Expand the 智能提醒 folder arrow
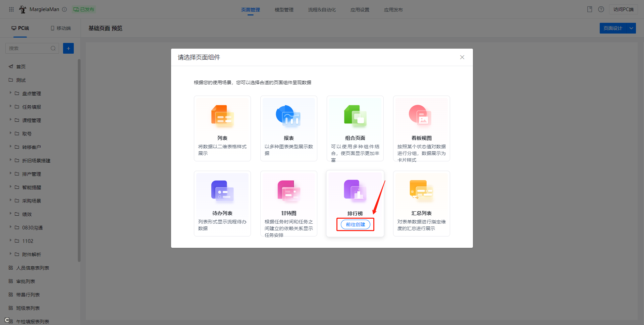This screenshot has width=644, height=325. point(10,187)
